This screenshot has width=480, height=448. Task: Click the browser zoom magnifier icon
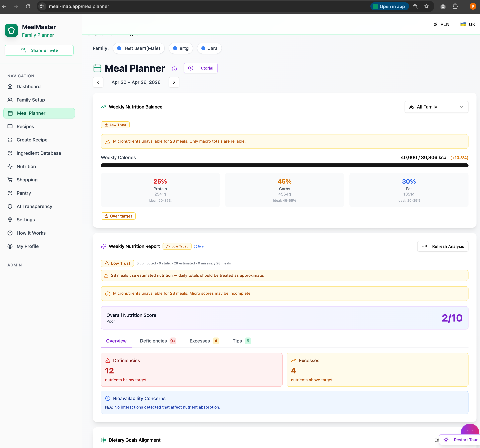(x=416, y=6)
